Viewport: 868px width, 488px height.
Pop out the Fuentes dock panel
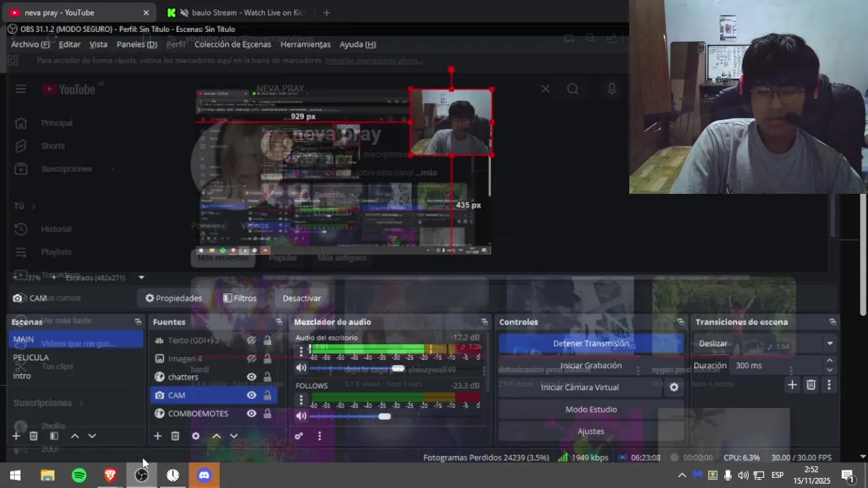coord(279,322)
